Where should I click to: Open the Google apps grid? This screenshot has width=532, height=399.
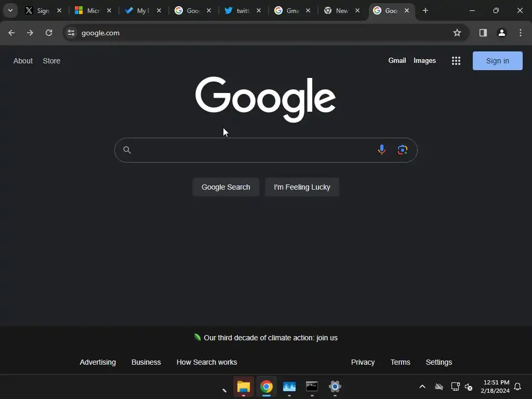click(x=456, y=61)
